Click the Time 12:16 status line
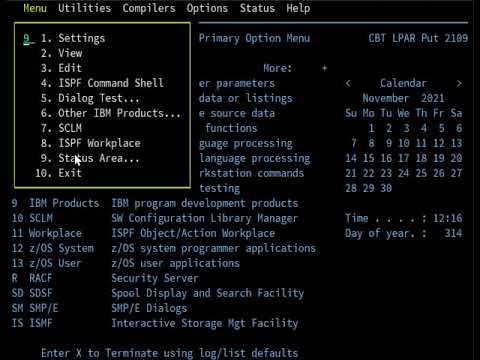The height and width of the screenshot is (360, 480). click(403, 218)
